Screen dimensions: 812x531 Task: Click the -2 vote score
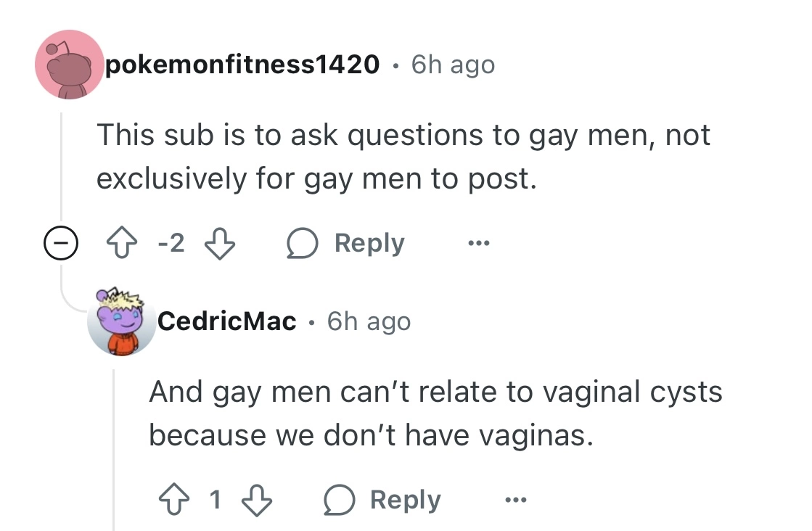[171, 243]
